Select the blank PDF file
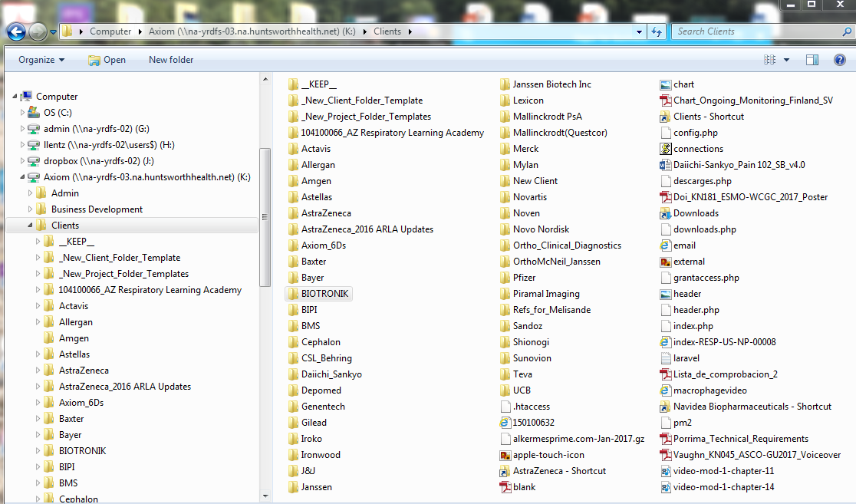Image resolution: width=856 pixels, height=504 pixels. [x=518, y=487]
